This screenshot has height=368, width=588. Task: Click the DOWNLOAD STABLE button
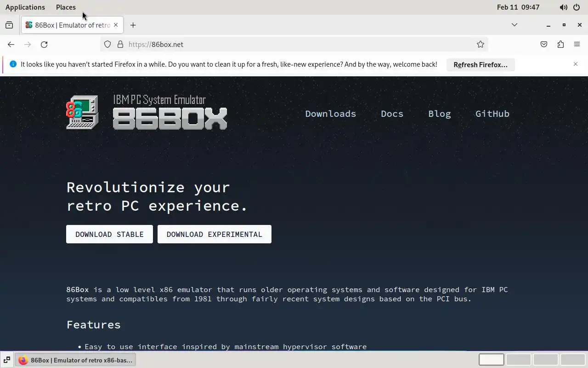coord(109,234)
